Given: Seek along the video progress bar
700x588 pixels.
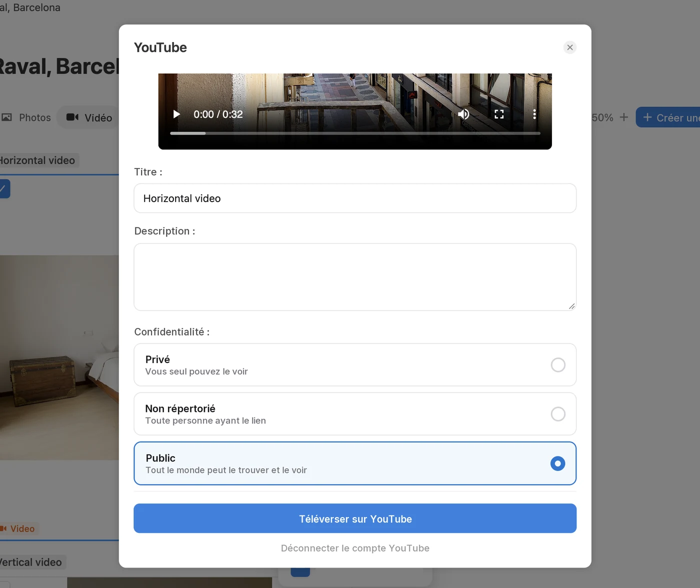Looking at the screenshot, I should (355, 133).
